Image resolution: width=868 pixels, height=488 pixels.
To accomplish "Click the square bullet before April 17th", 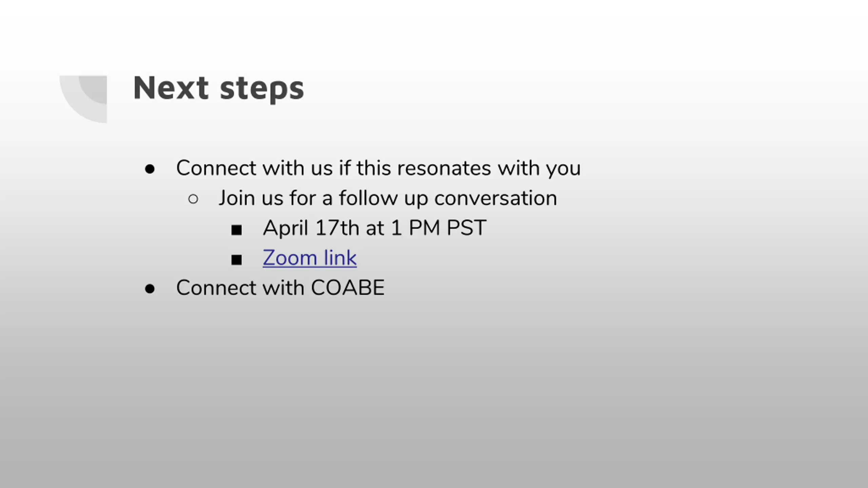I will [236, 230].
